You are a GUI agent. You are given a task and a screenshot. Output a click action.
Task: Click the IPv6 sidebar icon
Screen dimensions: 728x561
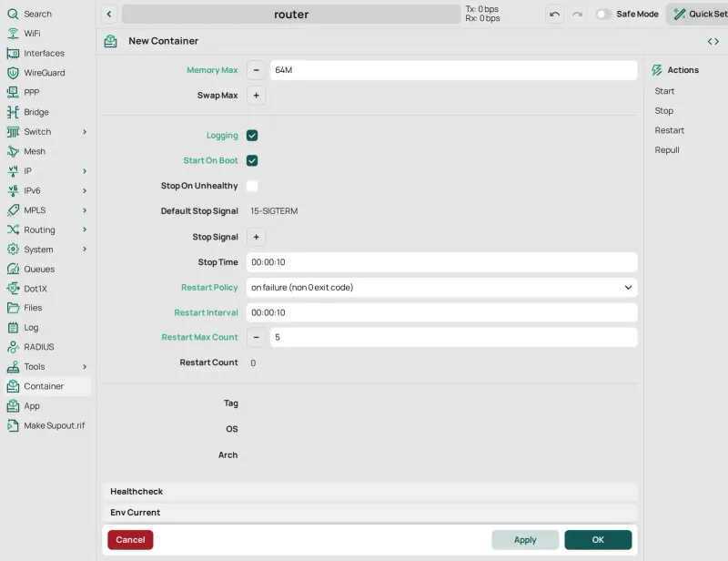click(x=13, y=190)
